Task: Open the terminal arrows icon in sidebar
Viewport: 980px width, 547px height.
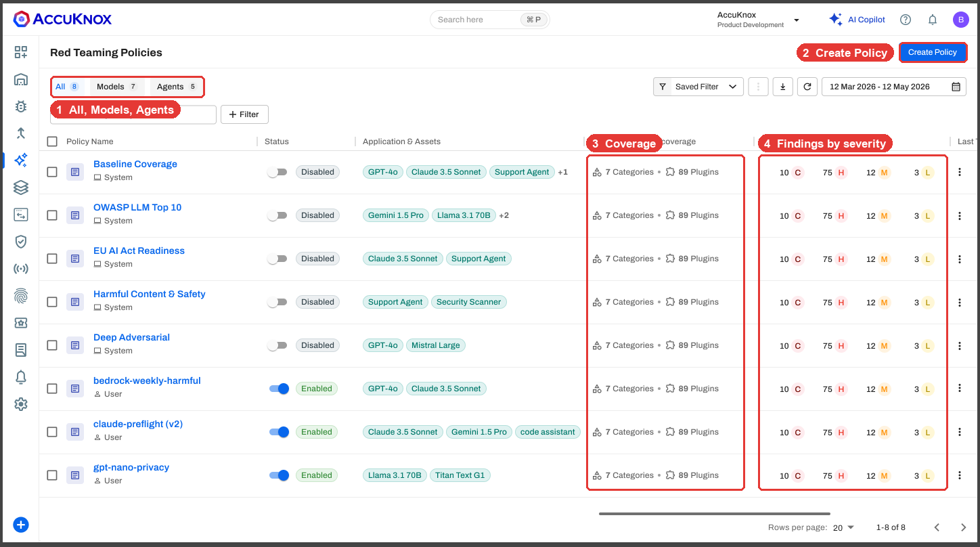Action: tap(21, 215)
